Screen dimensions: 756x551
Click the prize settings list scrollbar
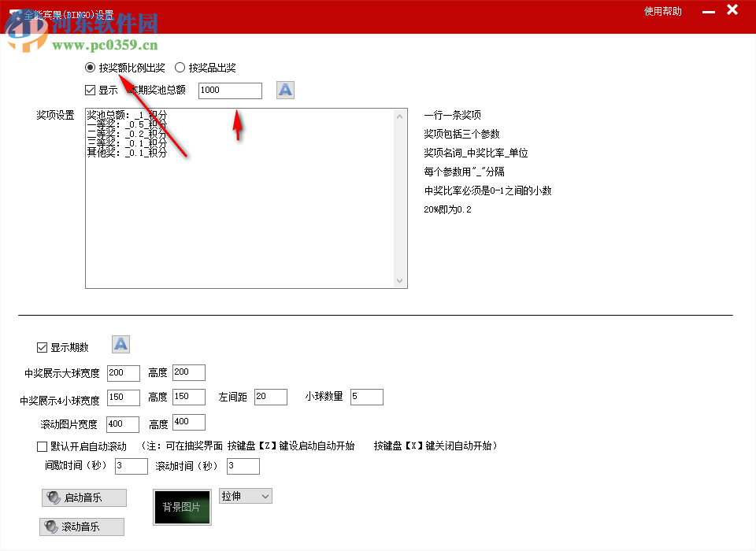pyautogui.click(x=402, y=197)
